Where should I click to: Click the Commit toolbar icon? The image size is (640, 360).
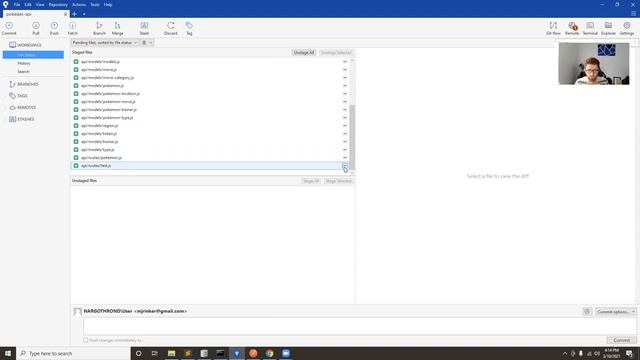(9, 28)
